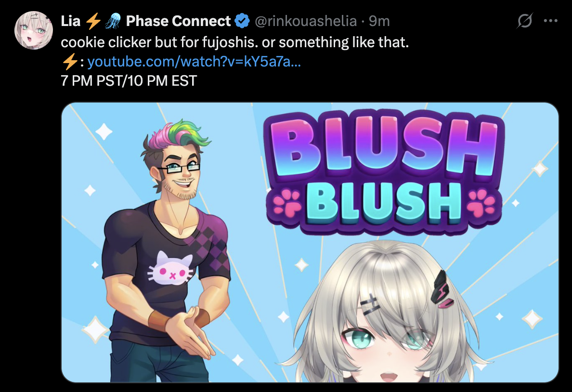
Task: Click the name Lia
Action: click(71, 21)
